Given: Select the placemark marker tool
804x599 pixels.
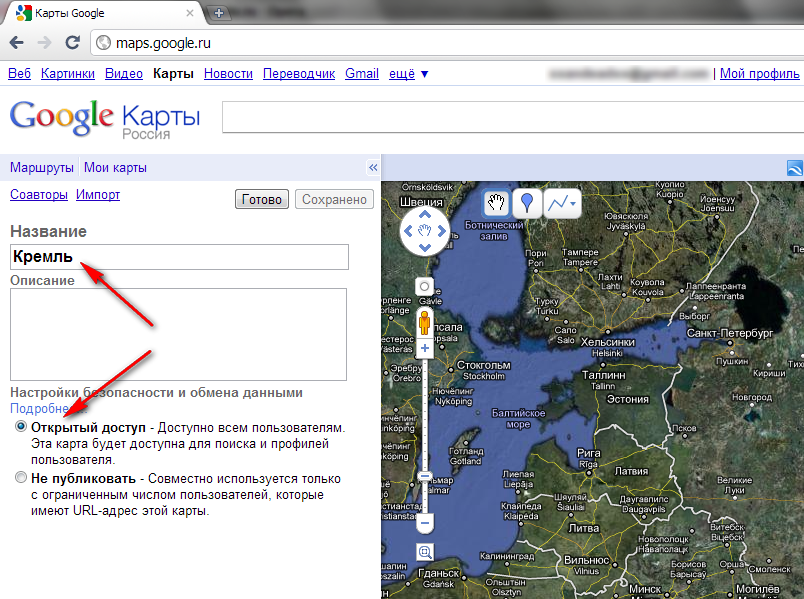Looking at the screenshot, I should [527, 203].
